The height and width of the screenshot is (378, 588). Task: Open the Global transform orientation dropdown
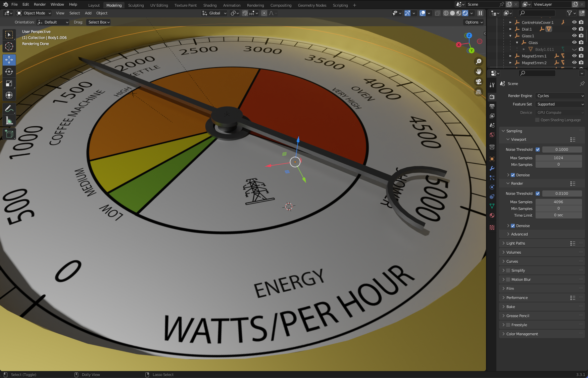(x=214, y=13)
